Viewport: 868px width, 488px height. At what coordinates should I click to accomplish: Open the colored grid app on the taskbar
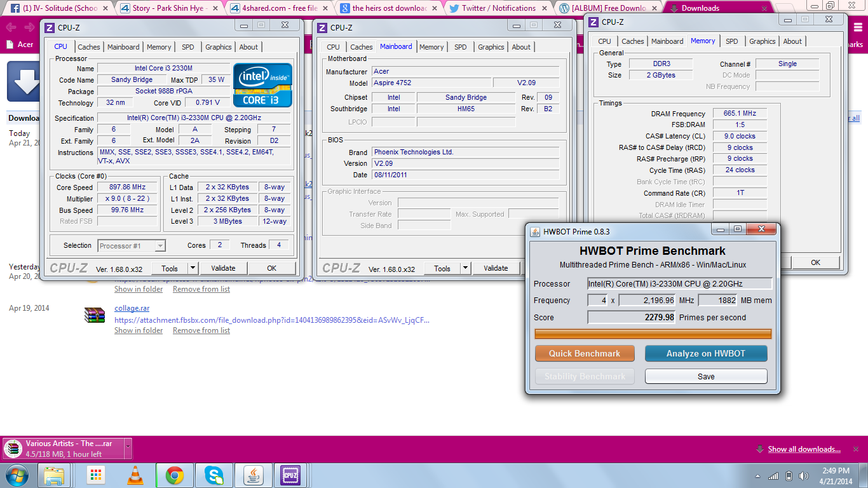pyautogui.click(x=96, y=475)
